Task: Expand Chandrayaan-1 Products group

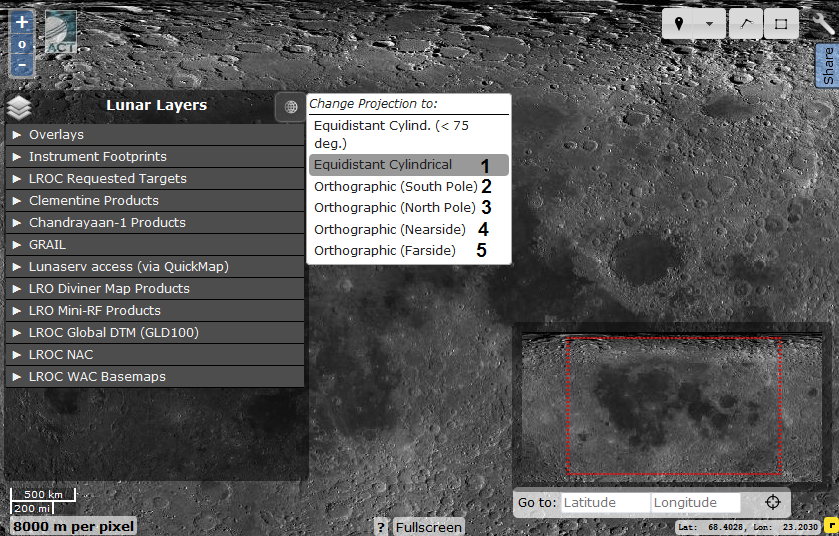Action: [155, 223]
